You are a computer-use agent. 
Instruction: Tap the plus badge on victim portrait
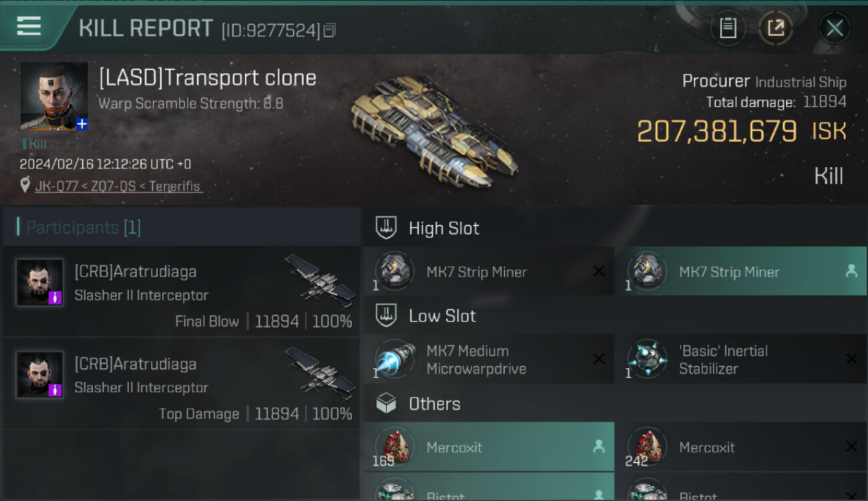[81, 124]
